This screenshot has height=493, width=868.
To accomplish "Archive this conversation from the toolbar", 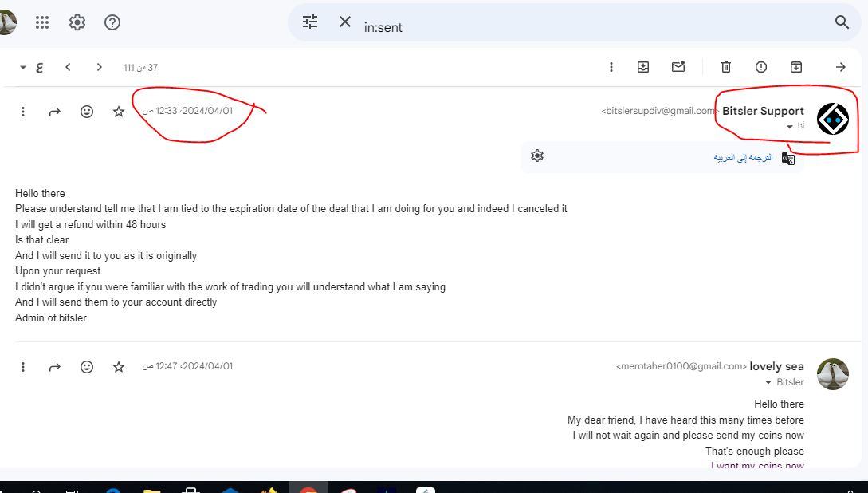I will click(x=795, y=67).
